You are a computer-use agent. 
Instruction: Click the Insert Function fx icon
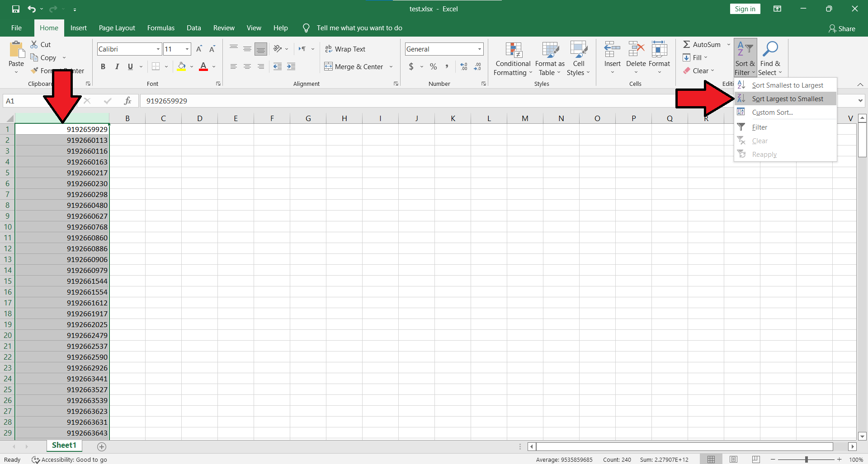(x=128, y=101)
